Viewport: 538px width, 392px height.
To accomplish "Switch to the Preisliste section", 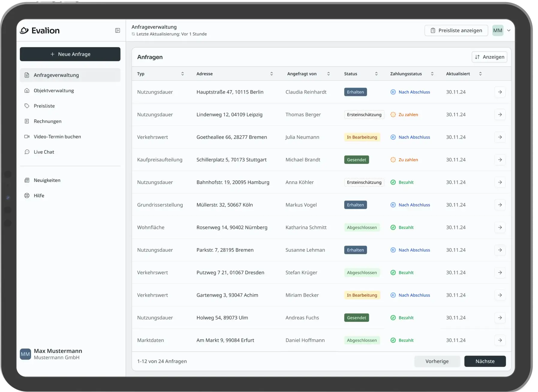I will point(44,106).
